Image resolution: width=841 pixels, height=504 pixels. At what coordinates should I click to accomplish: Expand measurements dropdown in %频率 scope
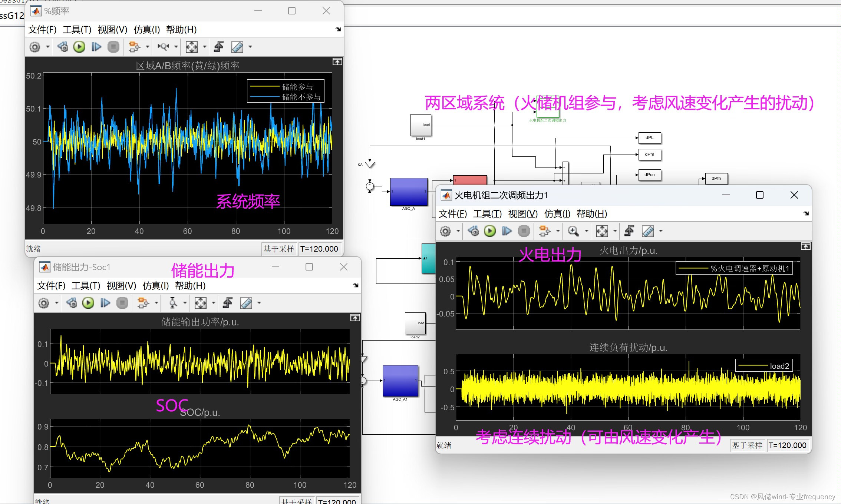(x=250, y=47)
